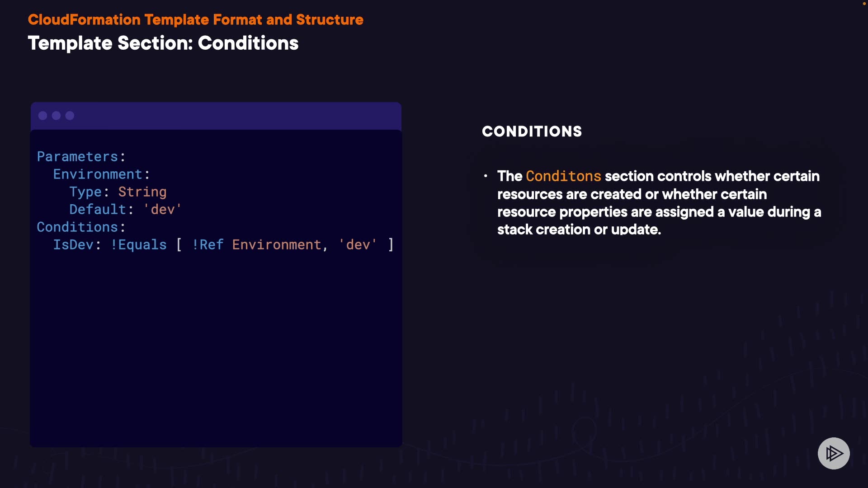Click the middle dot in code window header

[57, 116]
